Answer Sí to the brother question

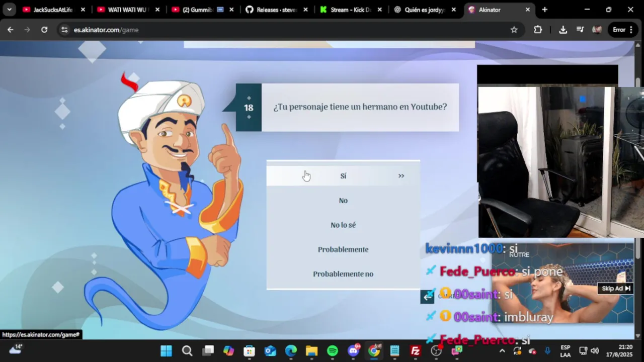click(343, 176)
